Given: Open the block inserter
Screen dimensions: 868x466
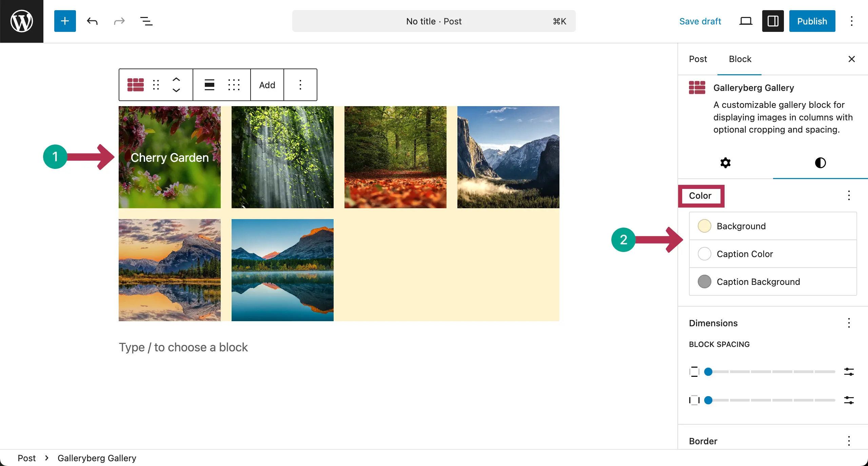Looking at the screenshot, I should [x=65, y=21].
